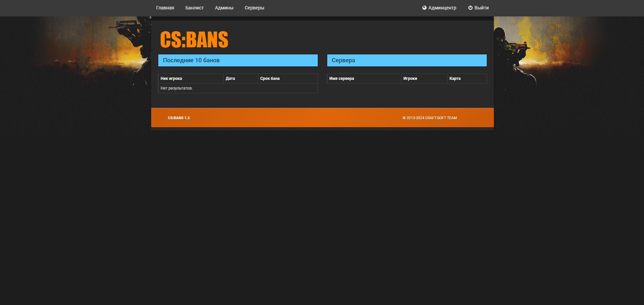644x305 pixels.
Task: Open the Админы page
Action: pyautogui.click(x=224, y=8)
